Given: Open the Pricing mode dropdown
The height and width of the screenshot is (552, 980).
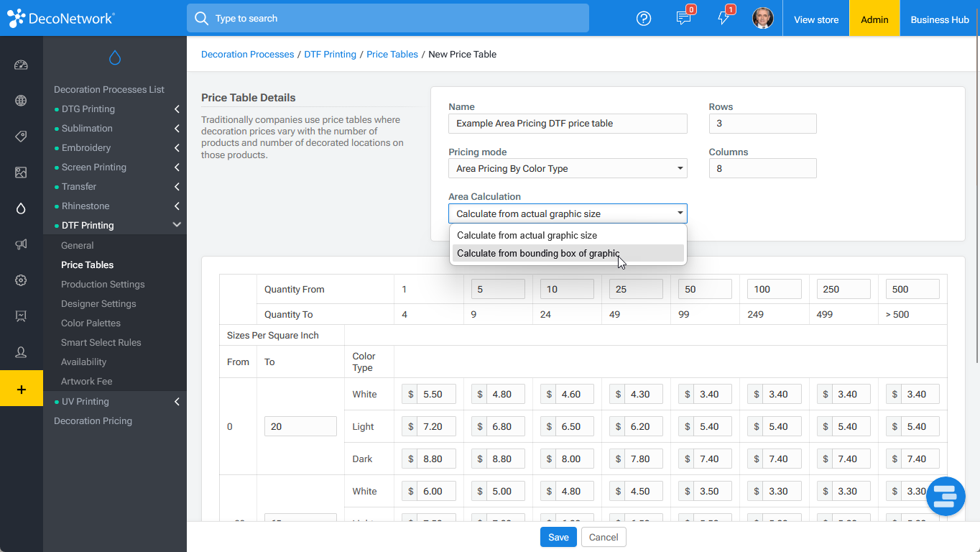Looking at the screenshot, I should tap(568, 169).
